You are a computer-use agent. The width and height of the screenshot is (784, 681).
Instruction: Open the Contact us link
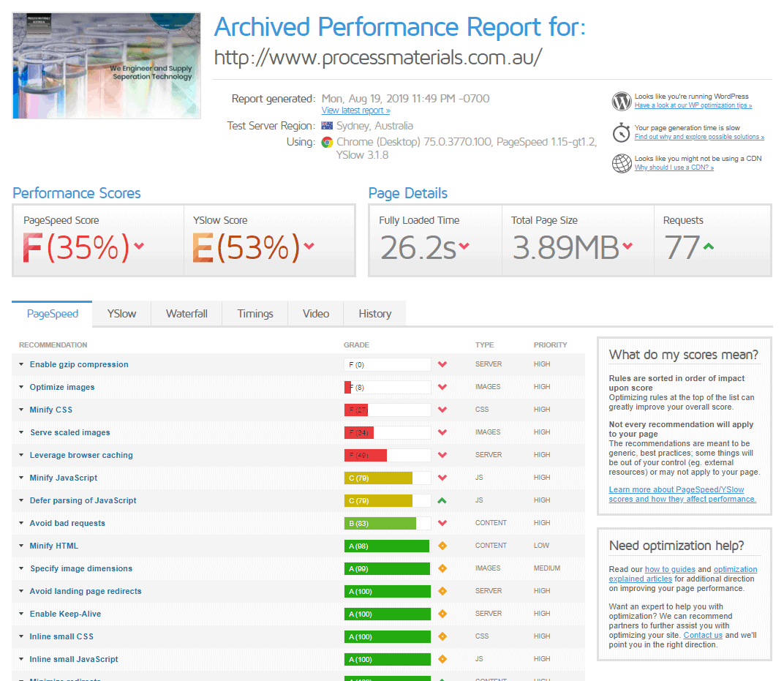[x=703, y=635]
